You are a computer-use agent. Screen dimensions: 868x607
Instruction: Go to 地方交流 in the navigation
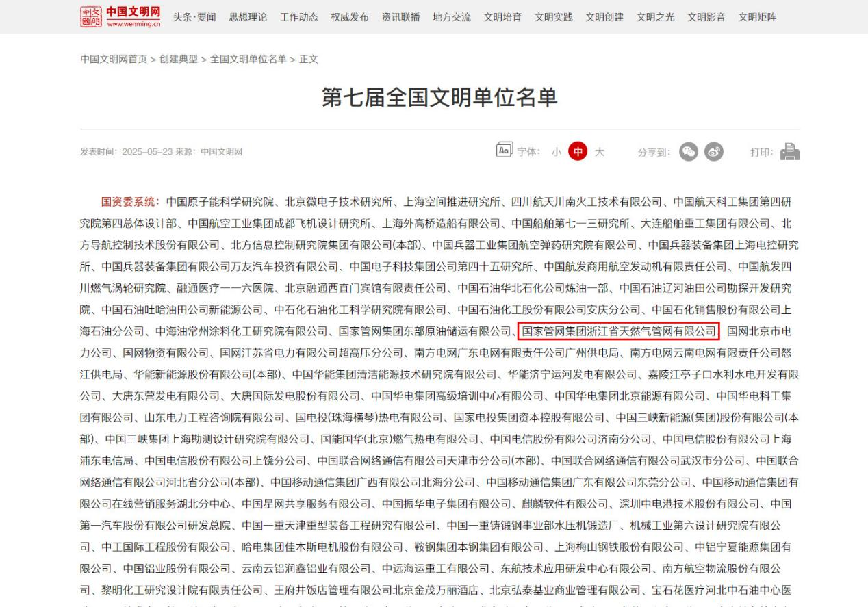pos(452,17)
